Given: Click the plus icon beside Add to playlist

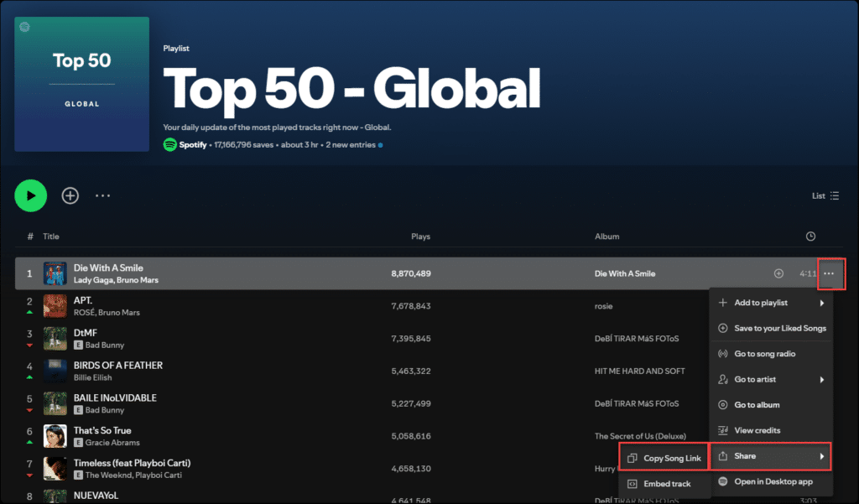Looking at the screenshot, I should [723, 303].
